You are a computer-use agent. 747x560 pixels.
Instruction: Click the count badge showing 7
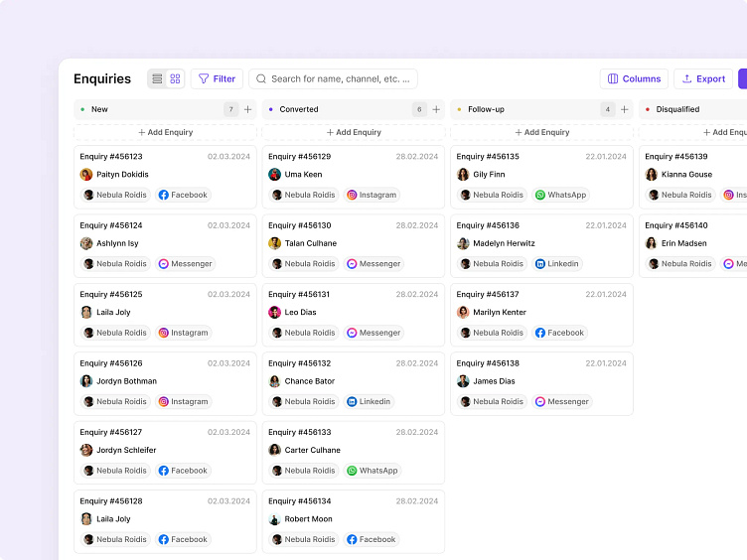[231, 109]
